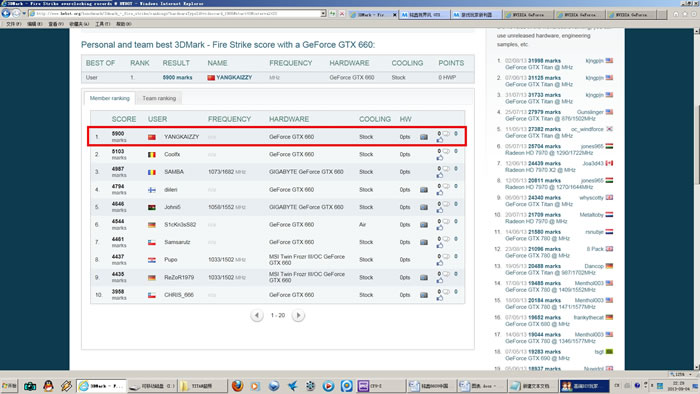Viewport: 700px width, 394px height.
Task: Open comments bubble on SAMBA row
Action: coord(446,169)
